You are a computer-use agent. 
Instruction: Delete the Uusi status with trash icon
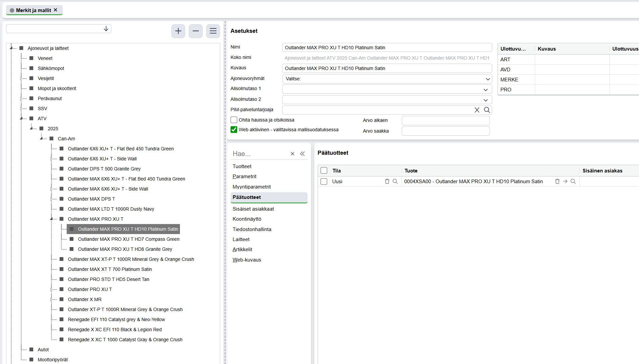tap(387, 181)
